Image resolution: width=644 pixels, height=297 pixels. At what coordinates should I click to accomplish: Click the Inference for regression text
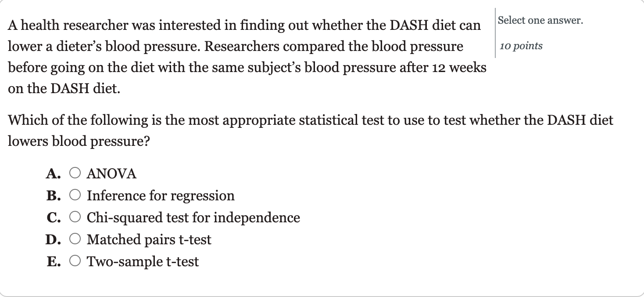pyautogui.click(x=160, y=196)
